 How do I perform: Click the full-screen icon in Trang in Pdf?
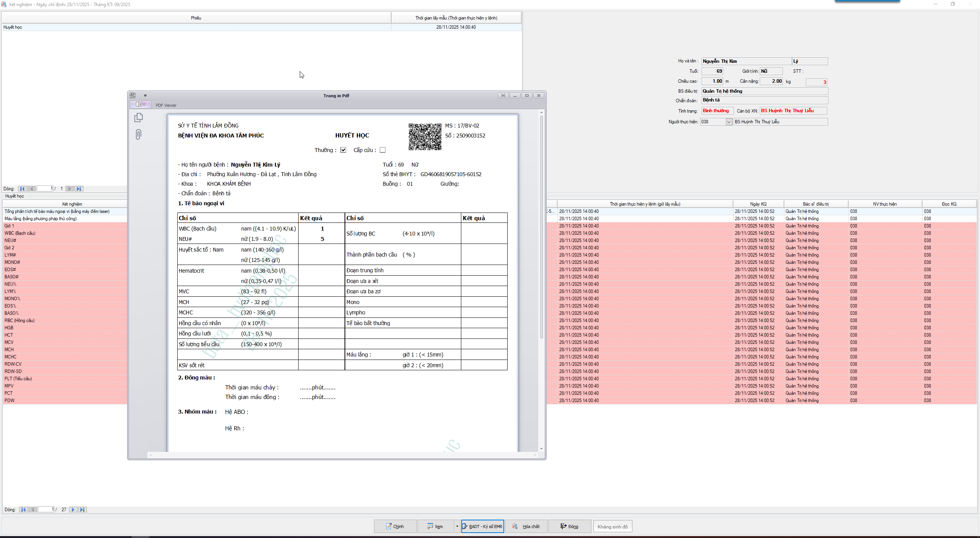point(503,96)
